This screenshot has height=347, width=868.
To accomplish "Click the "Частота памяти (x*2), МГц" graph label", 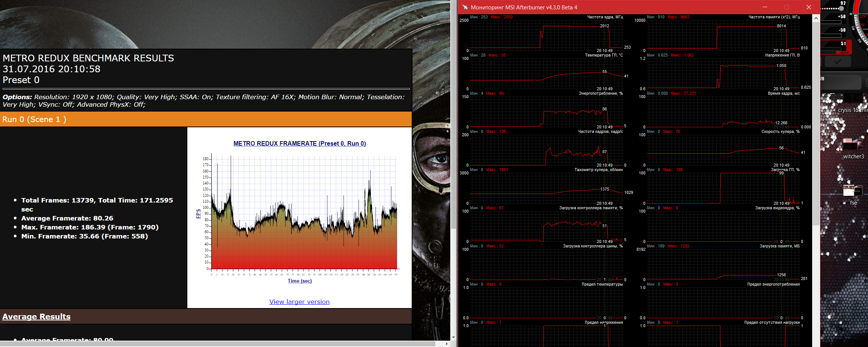I will pos(774,17).
